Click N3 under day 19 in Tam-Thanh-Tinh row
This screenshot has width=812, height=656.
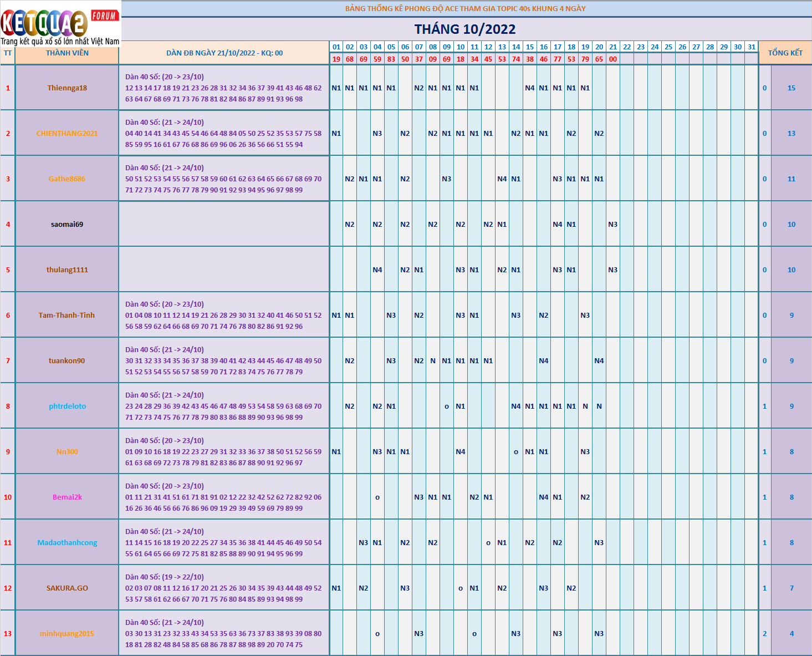click(585, 315)
